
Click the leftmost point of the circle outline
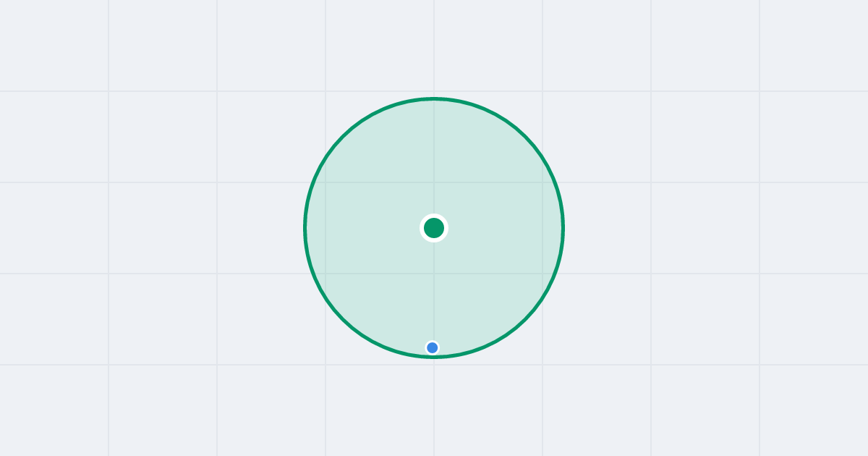(x=305, y=228)
